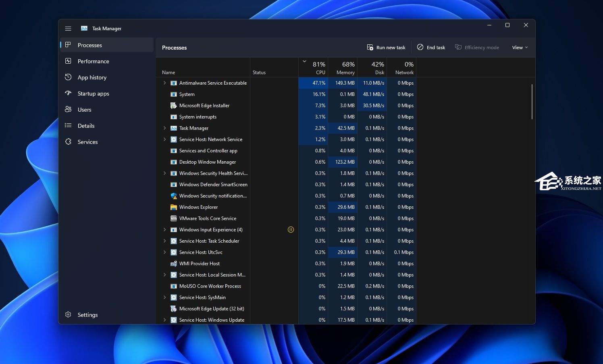603x364 pixels.
Task: Click the App history clock icon
Action: (x=68, y=77)
